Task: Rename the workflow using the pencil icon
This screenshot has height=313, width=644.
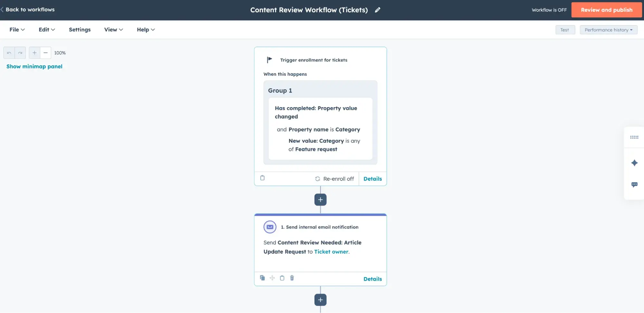Action: tap(378, 10)
